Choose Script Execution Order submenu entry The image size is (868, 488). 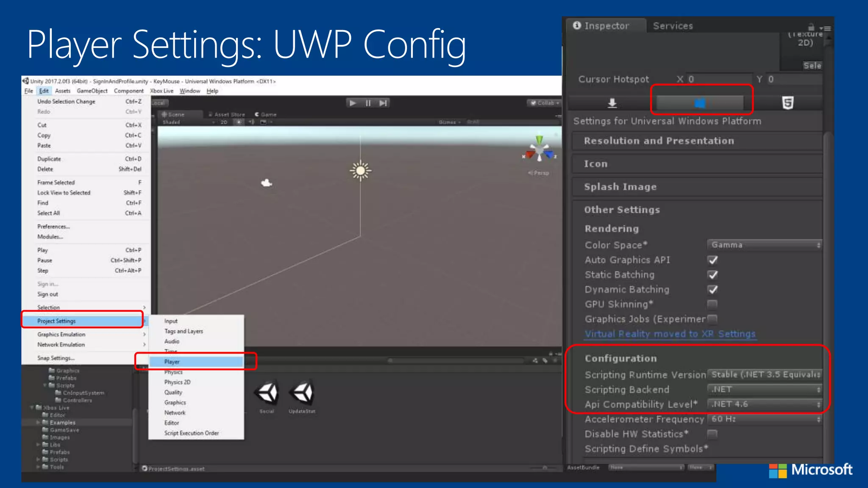pos(196,433)
